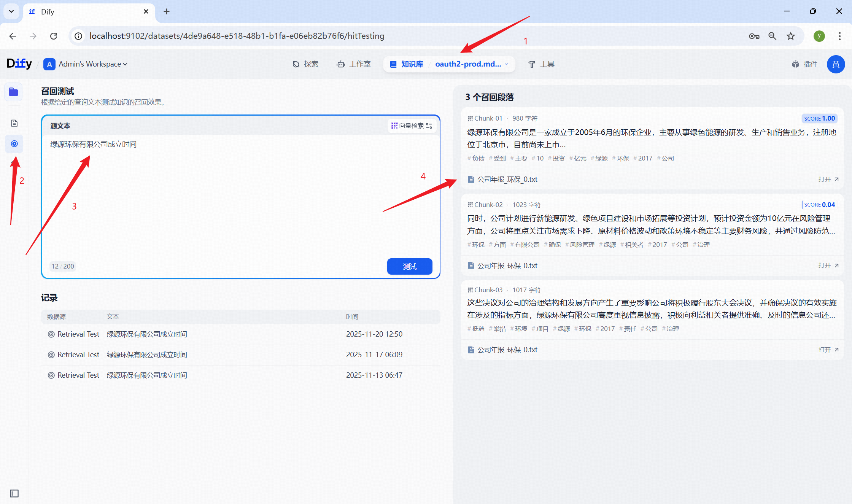Open 向量检索 retrieval settings
The height and width of the screenshot is (504, 852).
tap(412, 126)
